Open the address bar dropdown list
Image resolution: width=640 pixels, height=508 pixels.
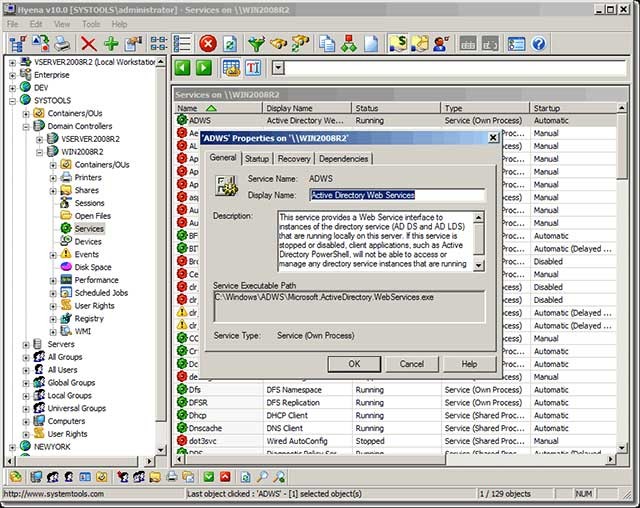[277, 68]
